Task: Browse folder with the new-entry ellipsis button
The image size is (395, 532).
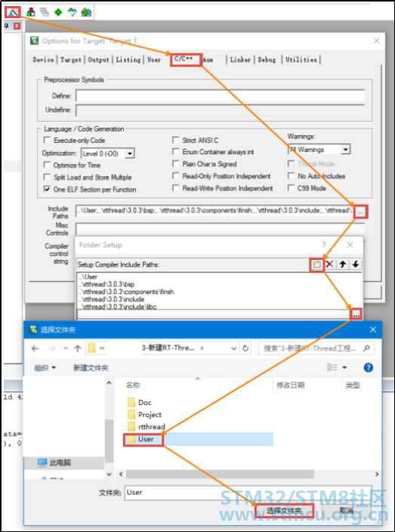Action: [x=356, y=314]
